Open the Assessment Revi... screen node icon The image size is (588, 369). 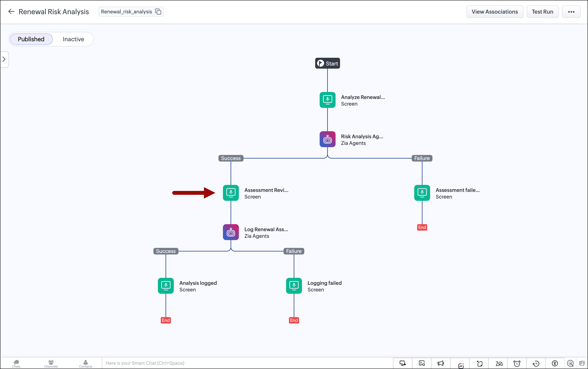[231, 193]
